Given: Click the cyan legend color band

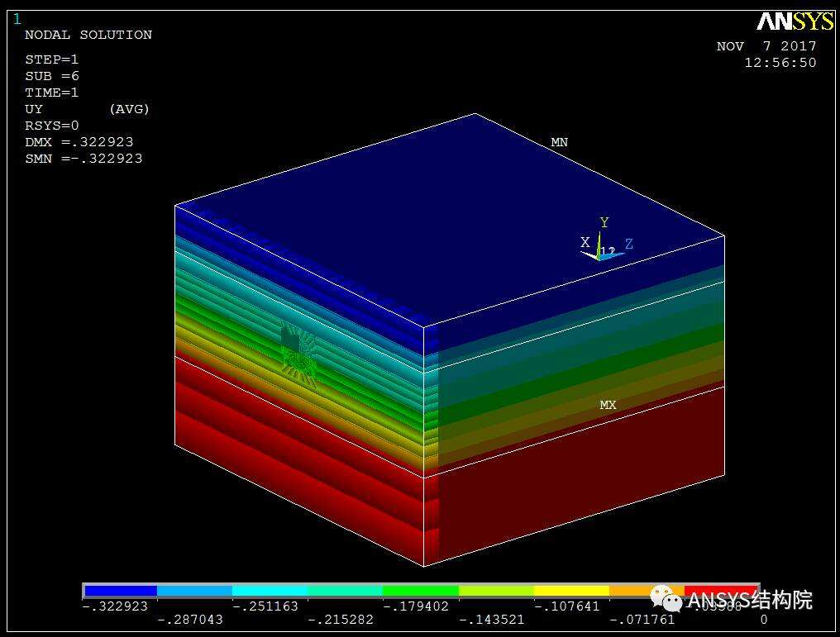Looking at the screenshot, I should pos(270,591).
